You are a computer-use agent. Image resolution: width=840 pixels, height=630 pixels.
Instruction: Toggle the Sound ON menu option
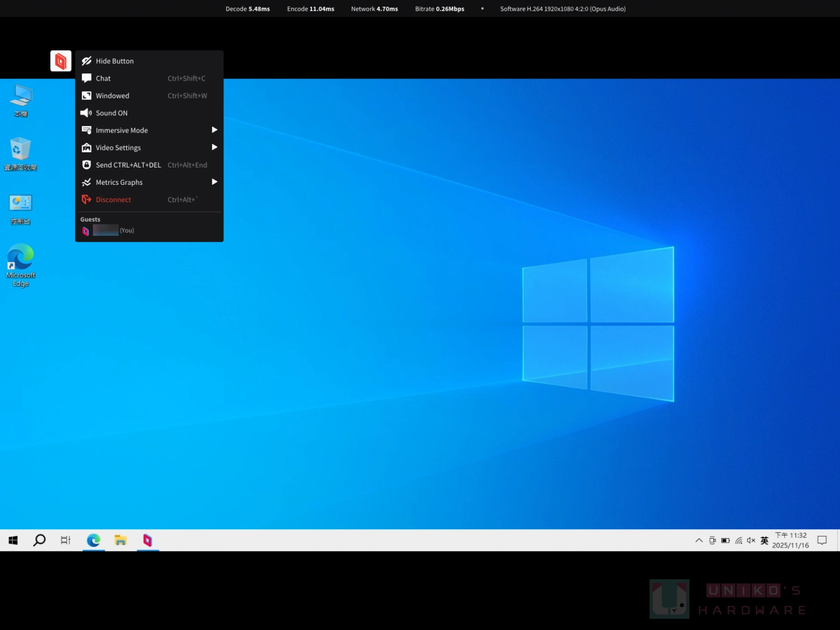click(111, 113)
